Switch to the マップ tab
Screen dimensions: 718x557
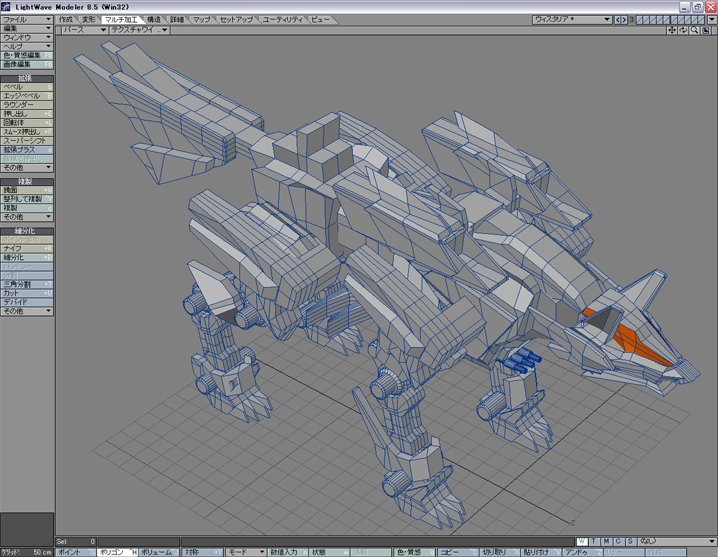tap(201, 20)
